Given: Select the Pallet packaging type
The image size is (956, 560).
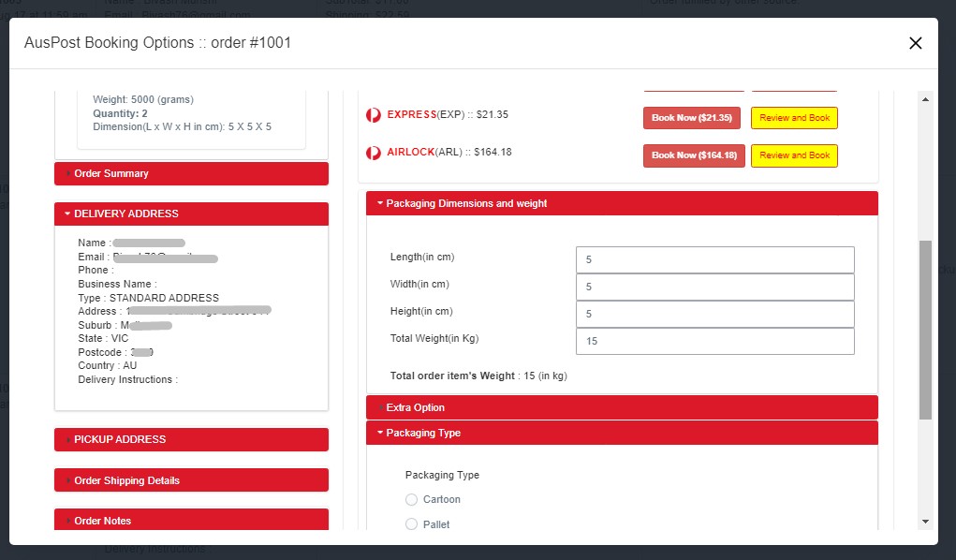Looking at the screenshot, I should click(412, 524).
